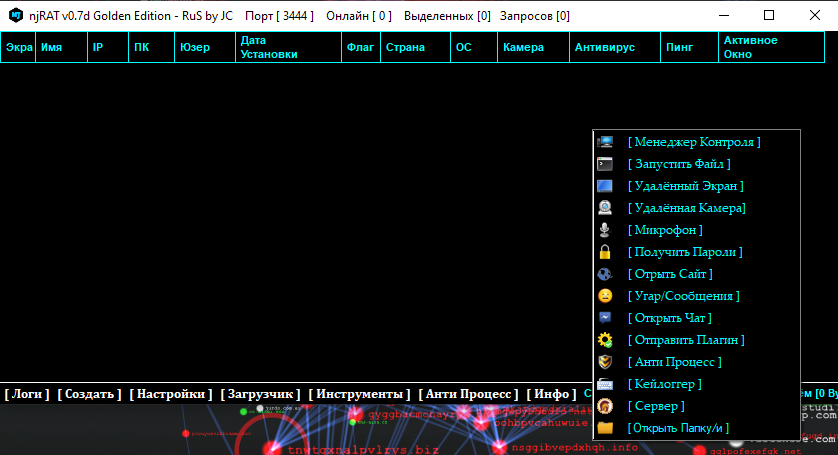Image resolution: width=838 pixels, height=455 pixels.
Task: Click the gear icon beside Отправить Плагин
Action: 605,340
